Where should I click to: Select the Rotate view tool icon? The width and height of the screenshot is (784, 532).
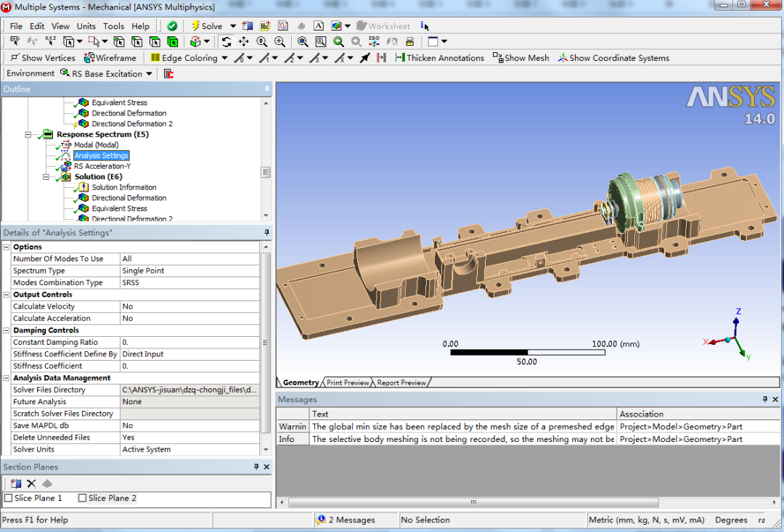point(228,41)
